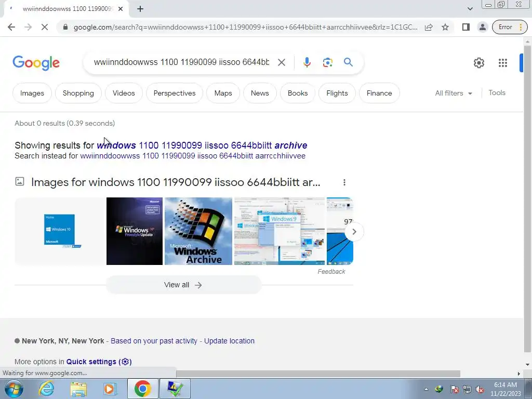Open the Chrome profile avatar
The height and width of the screenshot is (399, 532).
tap(482, 27)
